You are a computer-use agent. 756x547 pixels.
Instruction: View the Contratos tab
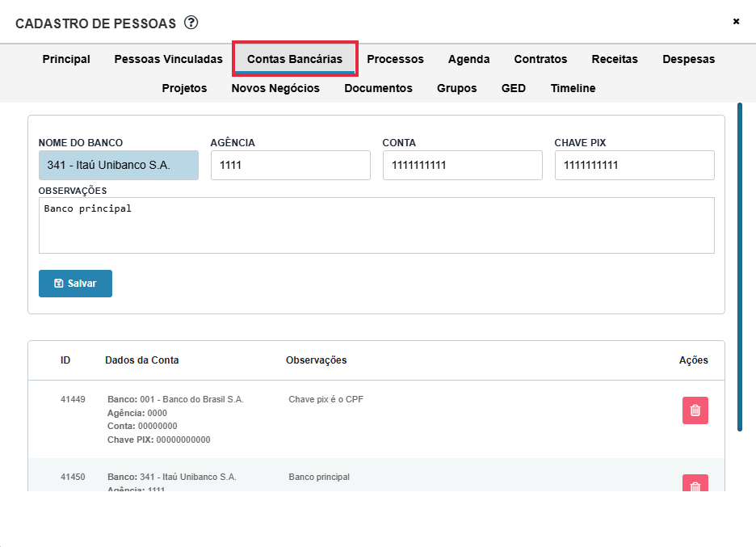click(x=540, y=59)
